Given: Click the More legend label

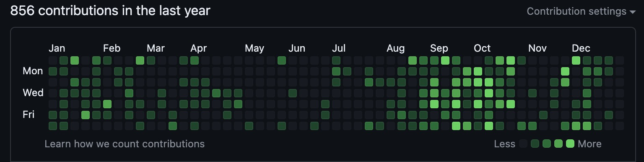Looking at the screenshot, I should (589, 144).
